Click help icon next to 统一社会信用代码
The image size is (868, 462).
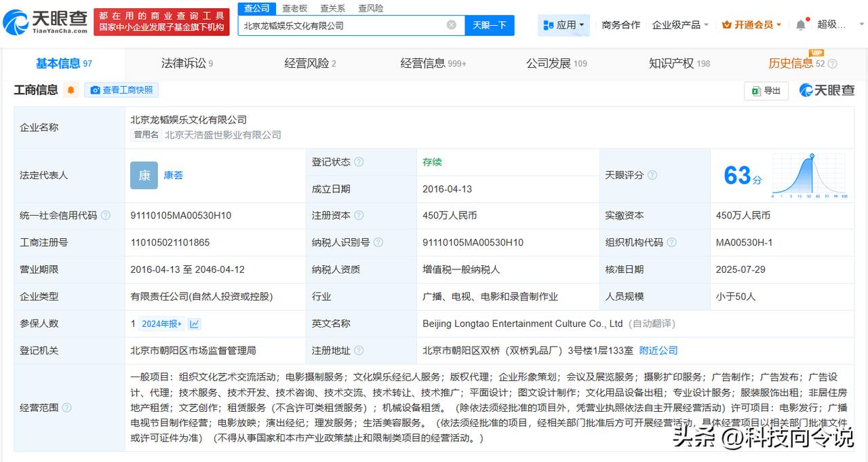tap(106, 216)
